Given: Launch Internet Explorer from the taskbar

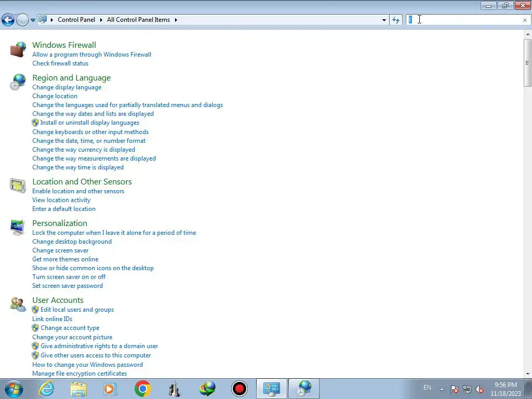Looking at the screenshot, I should pyautogui.click(x=46, y=389).
